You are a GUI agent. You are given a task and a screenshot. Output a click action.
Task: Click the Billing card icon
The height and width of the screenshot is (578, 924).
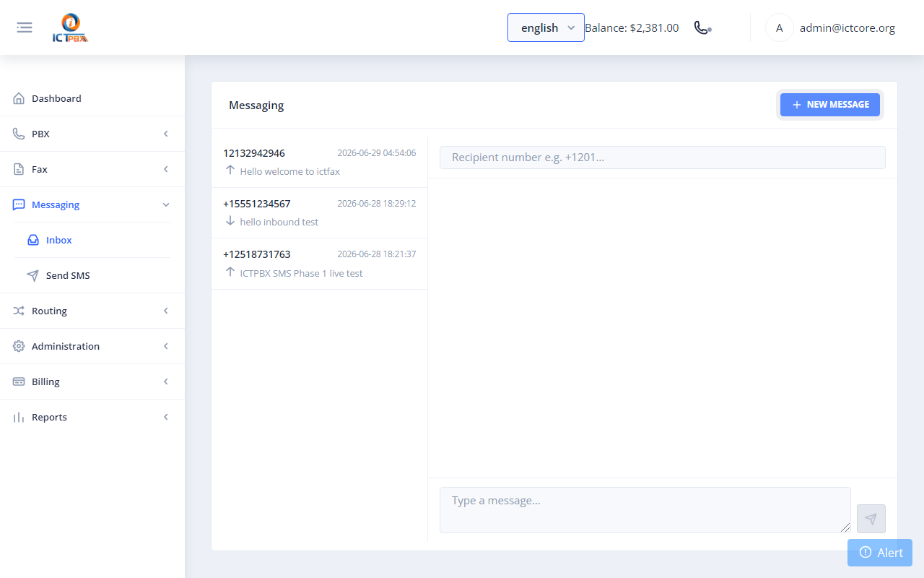tap(19, 381)
